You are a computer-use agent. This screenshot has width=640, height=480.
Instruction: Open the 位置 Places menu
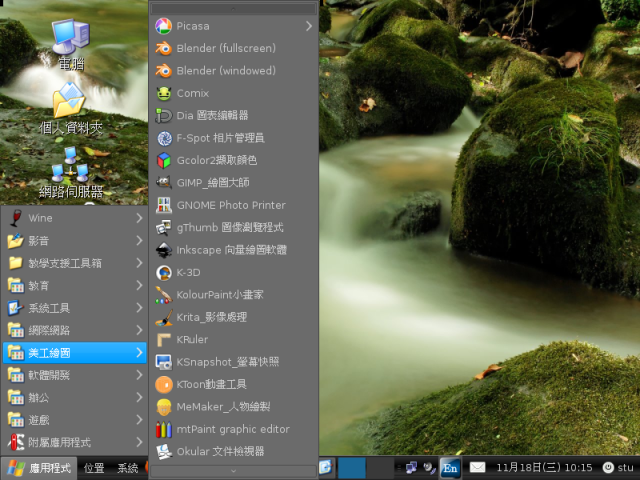(94, 468)
